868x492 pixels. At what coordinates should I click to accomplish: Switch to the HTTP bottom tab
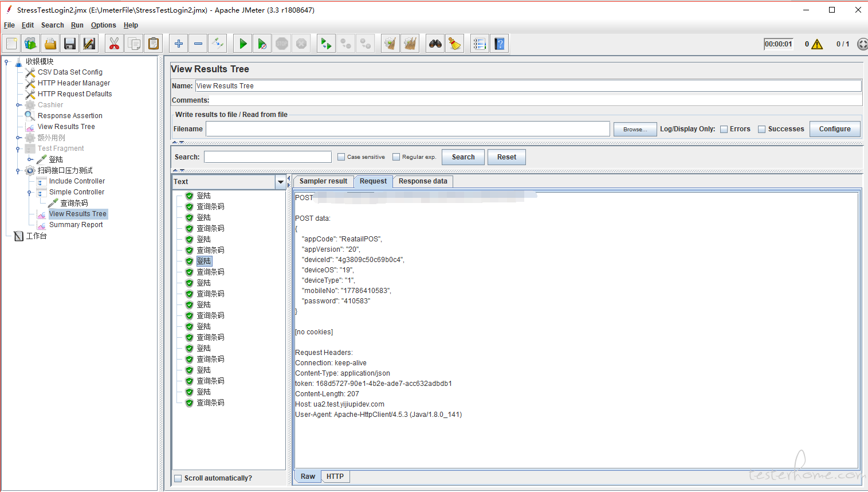pos(335,477)
